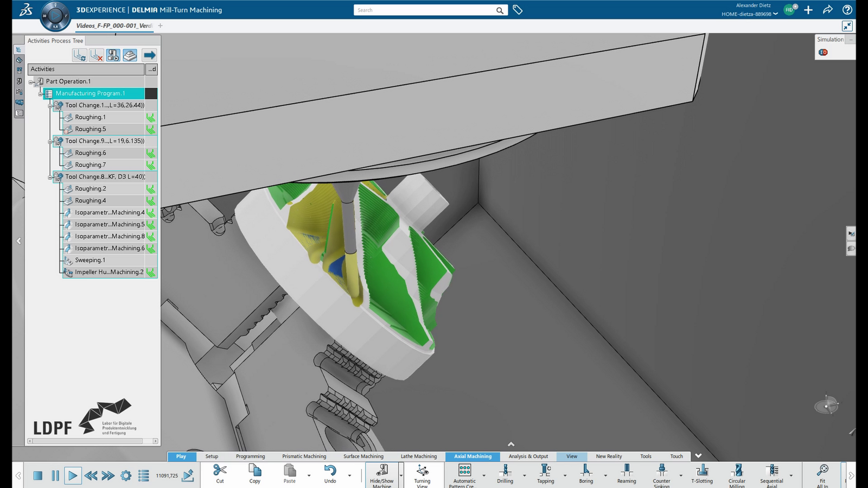
Task: Collapse the Manufacturing Program.1 node
Action: point(41,94)
